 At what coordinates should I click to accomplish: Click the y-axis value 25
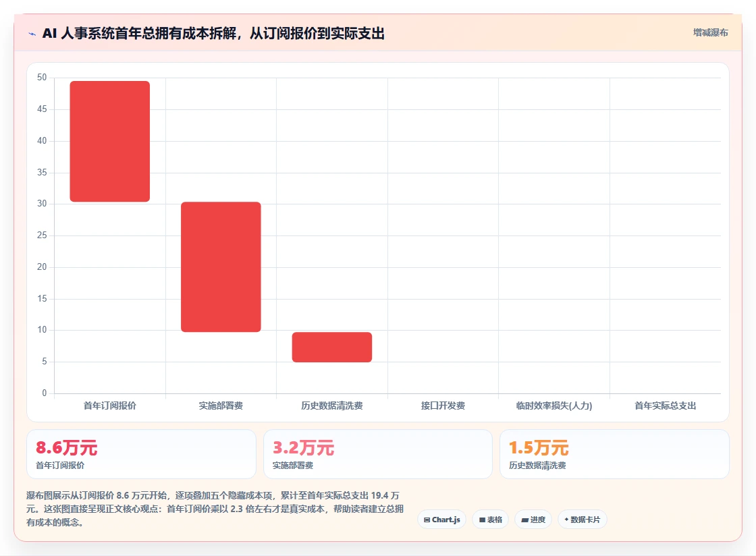42,235
